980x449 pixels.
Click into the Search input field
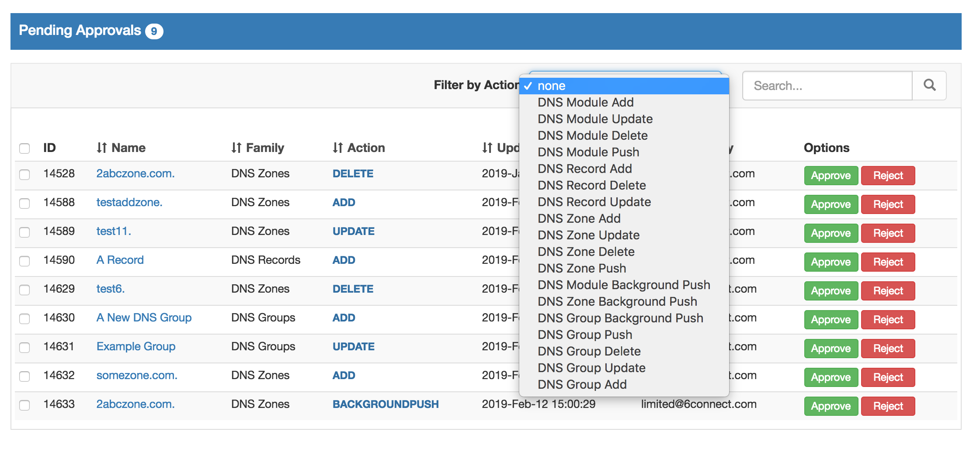tap(827, 86)
